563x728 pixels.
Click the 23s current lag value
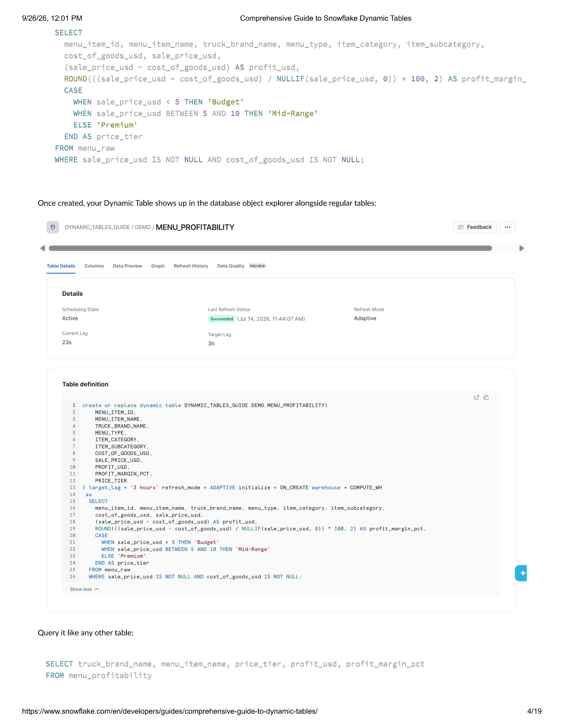coord(67,342)
